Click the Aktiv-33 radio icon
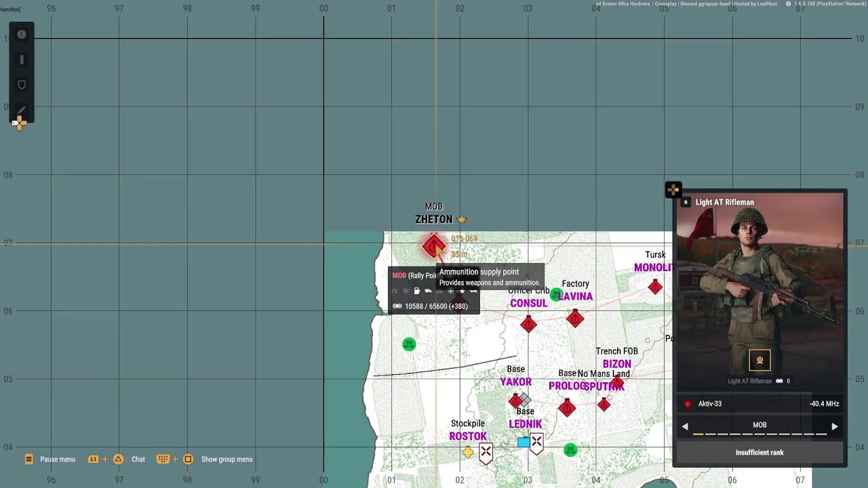 pos(688,404)
